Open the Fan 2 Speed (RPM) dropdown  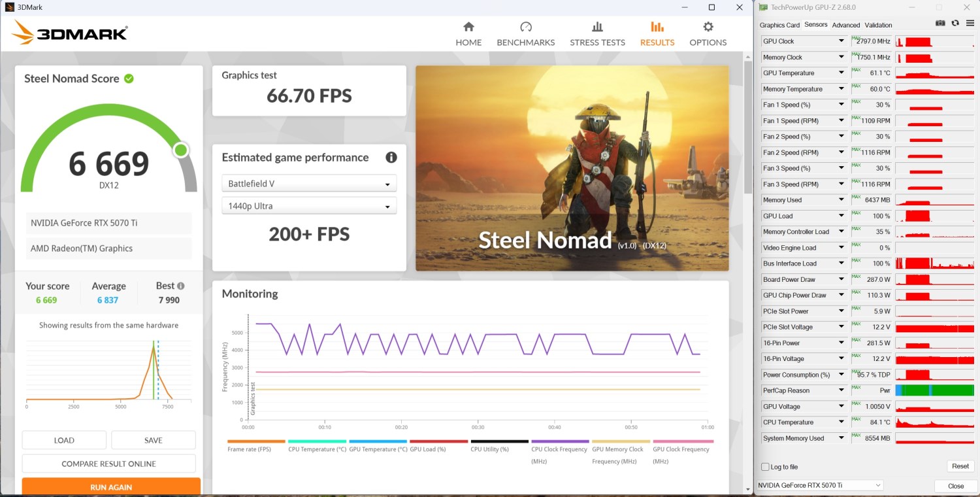(x=841, y=152)
